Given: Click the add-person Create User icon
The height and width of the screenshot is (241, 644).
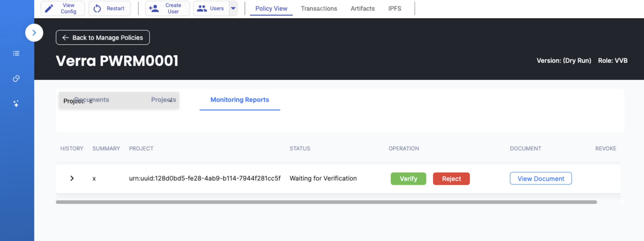Looking at the screenshot, I should (154, 9).
